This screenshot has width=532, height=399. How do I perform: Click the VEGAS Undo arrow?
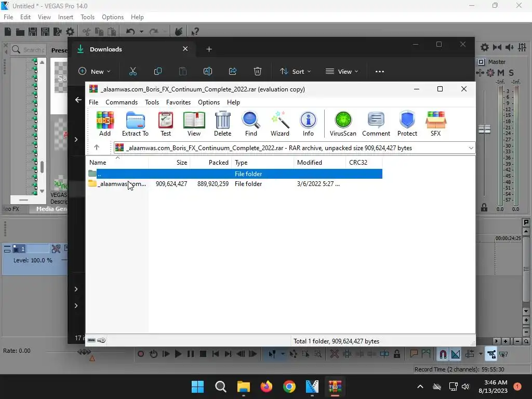[x=130, y=32]
